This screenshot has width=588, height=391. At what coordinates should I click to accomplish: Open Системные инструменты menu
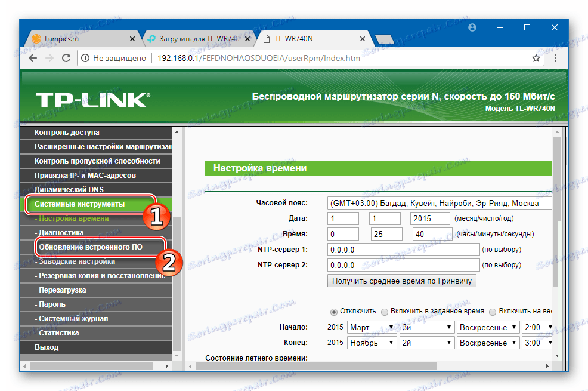[x=95, y=204]
